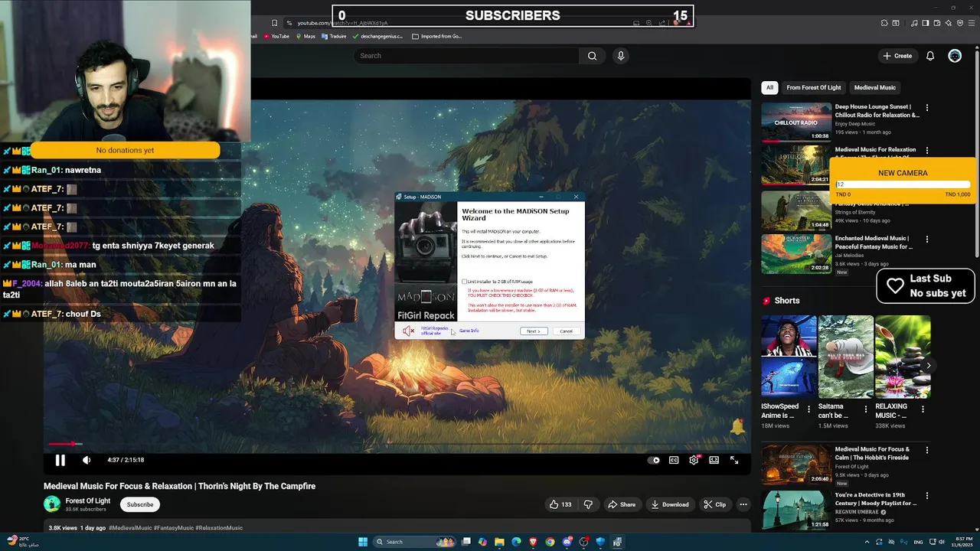This screenshot has height=551, width=980.
Task: Open the Traduire bookmark
Action: pyautogui.click(x=334, y=36)
